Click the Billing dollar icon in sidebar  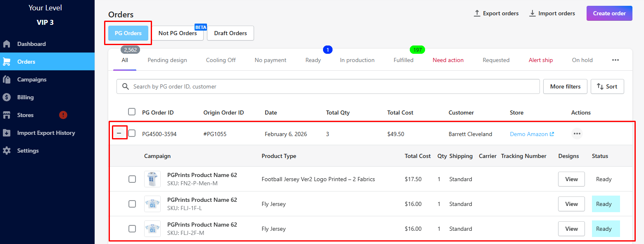click(7, 97)
